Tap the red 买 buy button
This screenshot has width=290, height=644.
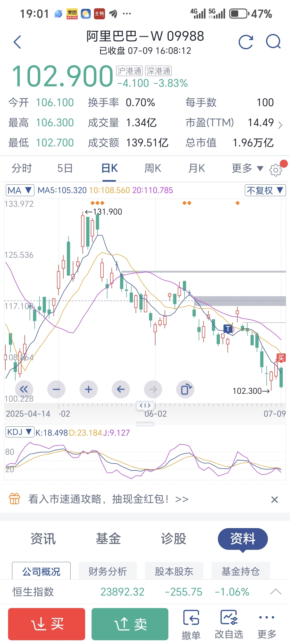pos(46,624)
